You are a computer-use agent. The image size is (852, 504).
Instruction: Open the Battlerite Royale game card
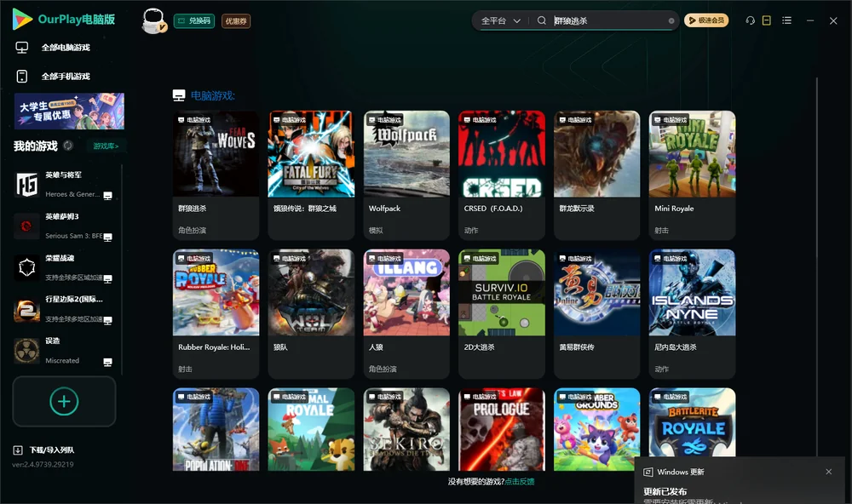[x=692, y=422]
